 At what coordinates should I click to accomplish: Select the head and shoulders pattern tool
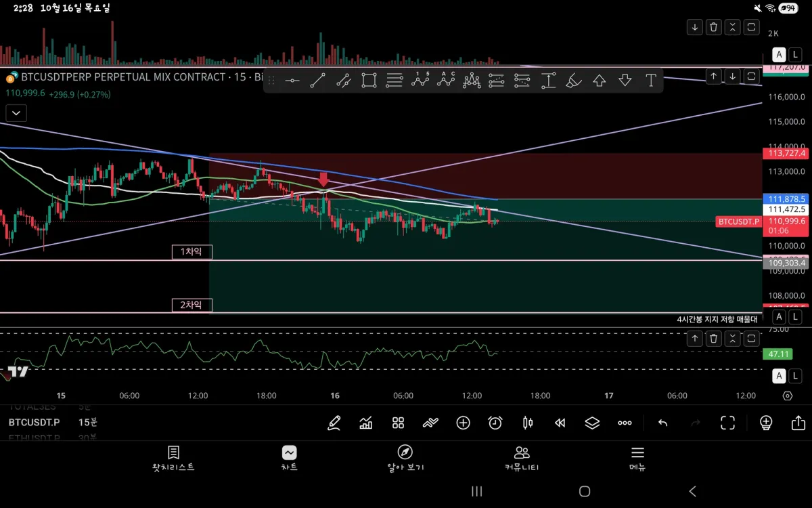point(472,81)
